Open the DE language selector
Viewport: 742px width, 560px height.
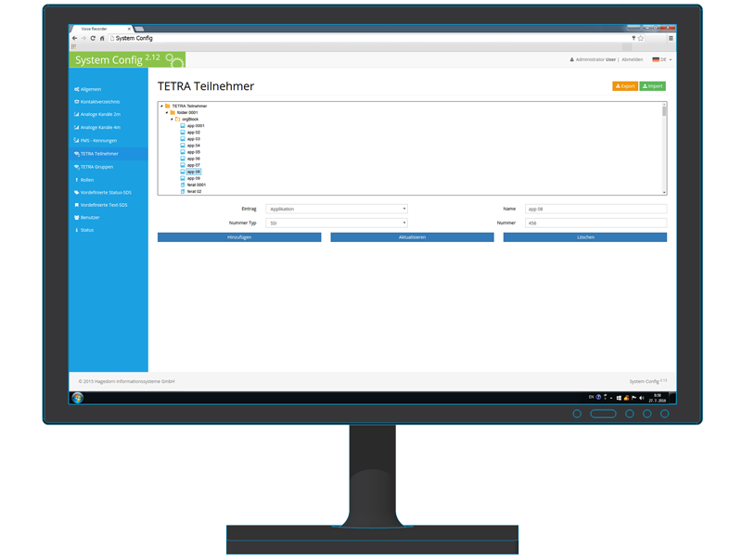click(x=661, y=59)
